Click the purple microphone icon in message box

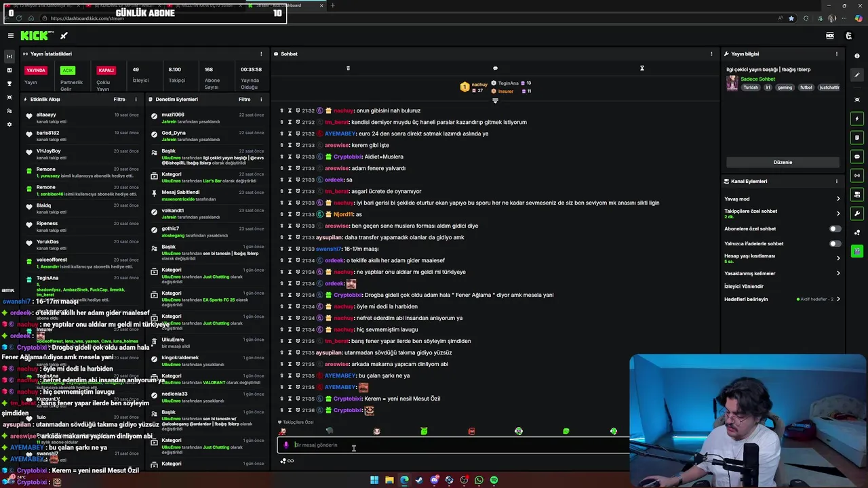(x=286, y=445)
